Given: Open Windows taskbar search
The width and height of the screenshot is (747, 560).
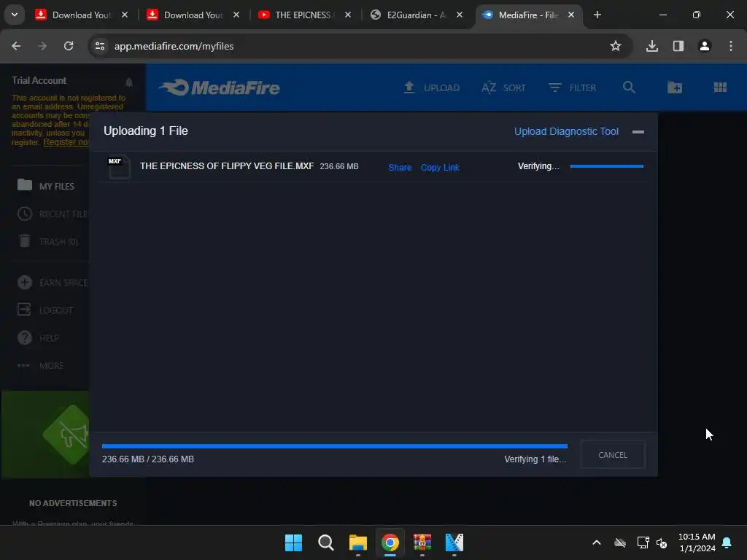Looking at the screenshot, I should (326, 542).
